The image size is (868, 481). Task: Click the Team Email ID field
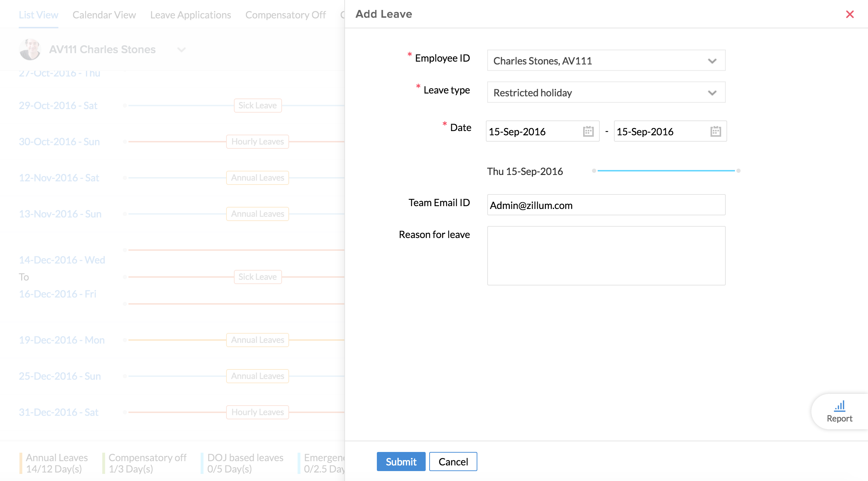[606, 205]
